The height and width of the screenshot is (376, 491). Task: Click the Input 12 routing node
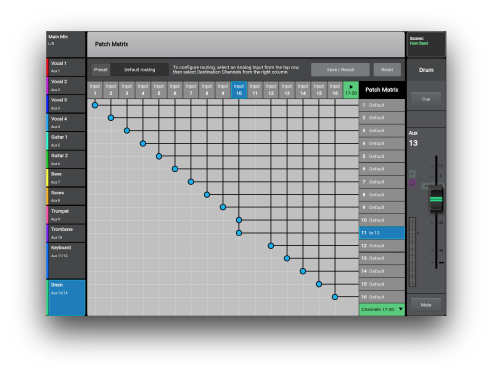point(271,246)
